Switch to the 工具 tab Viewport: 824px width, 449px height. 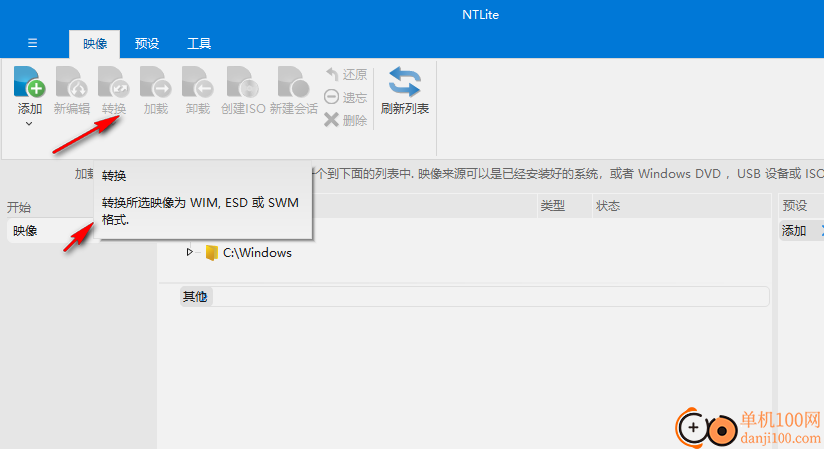tap(199, 44)
